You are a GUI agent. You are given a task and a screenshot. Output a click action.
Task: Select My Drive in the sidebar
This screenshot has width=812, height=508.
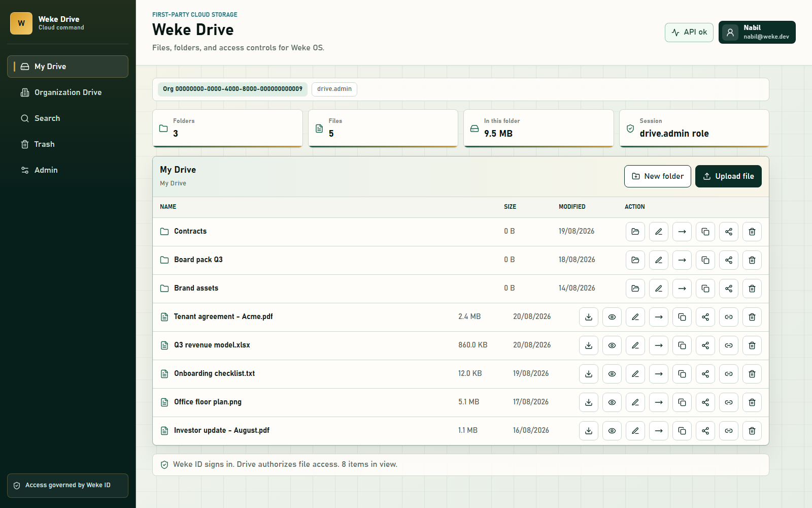[67, 67]
